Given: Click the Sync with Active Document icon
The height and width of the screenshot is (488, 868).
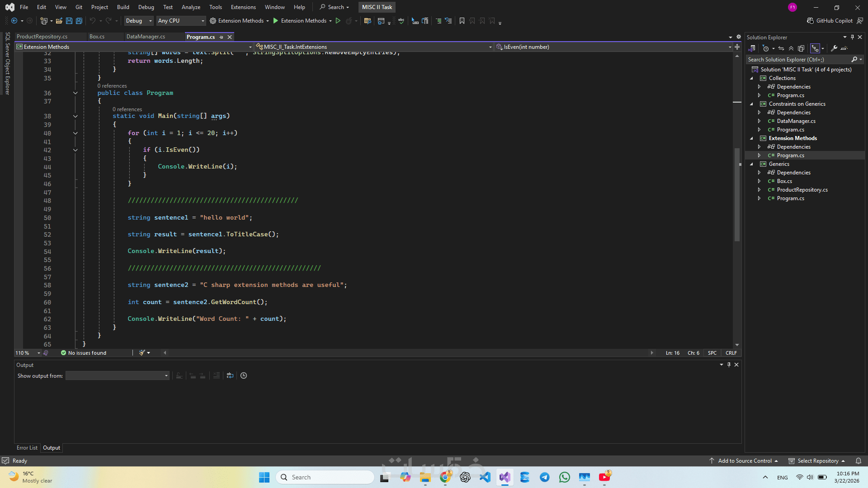Looking at the screenshot, I should pyautogui.click(x=781, y=48).
